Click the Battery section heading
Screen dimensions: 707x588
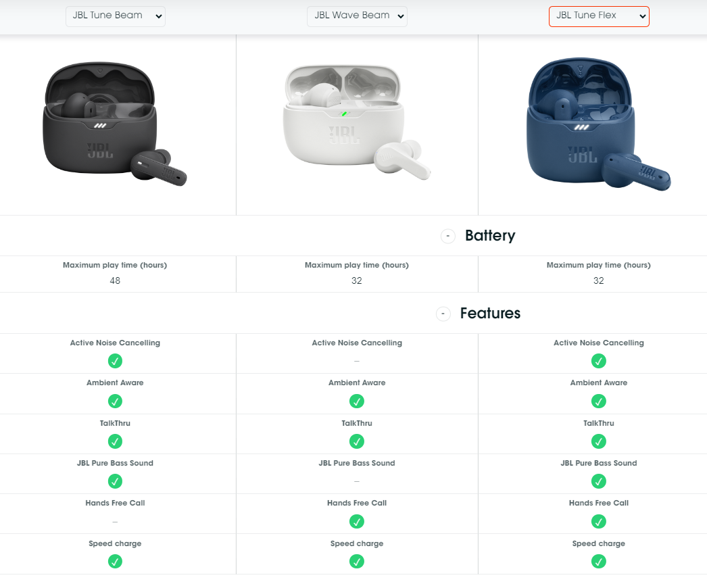pyautogui.click(x=490, y=236)
